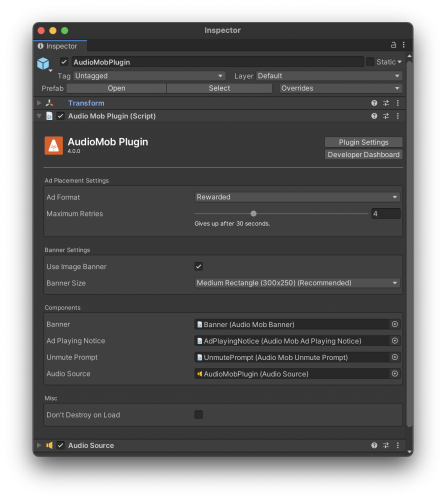This screenshot has height=500, width=446.
Task: Toggle the Use Image Banner checkbox
Action: tap(199, 266)
